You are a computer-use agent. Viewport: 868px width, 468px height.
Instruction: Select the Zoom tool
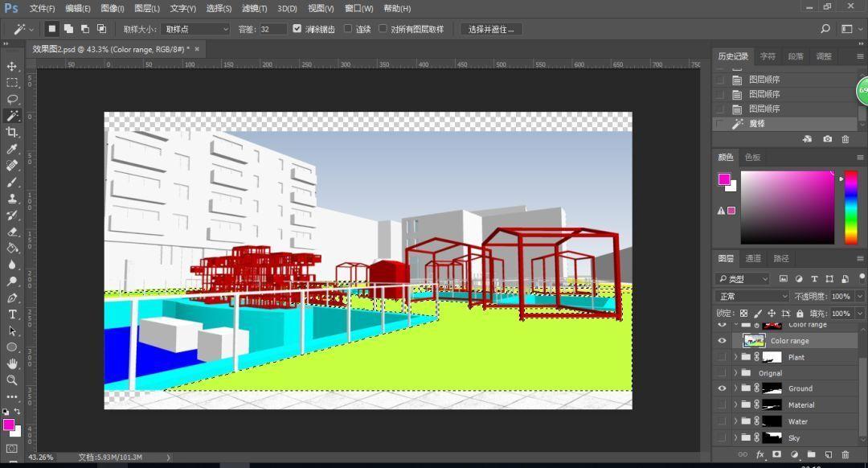tap(12, 380)
